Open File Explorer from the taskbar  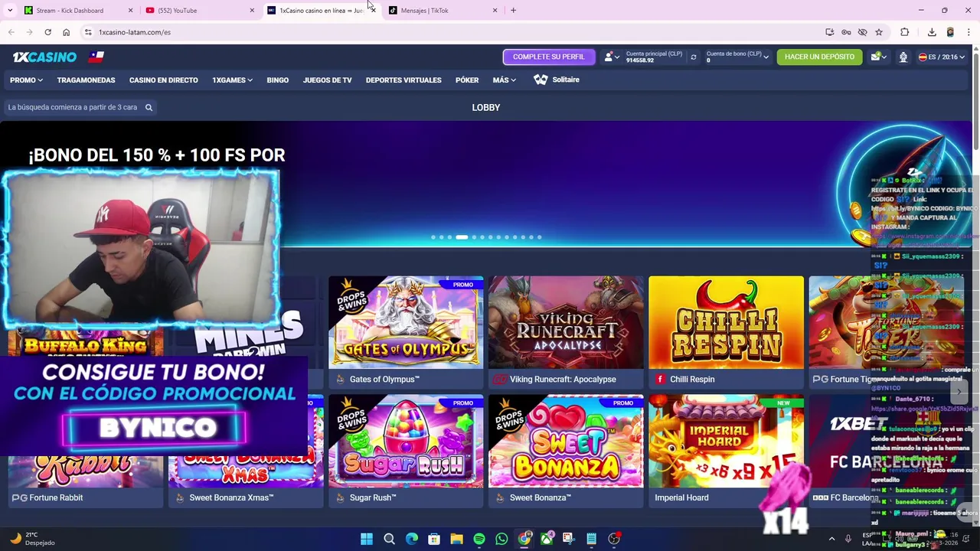(x=456, y=539)
